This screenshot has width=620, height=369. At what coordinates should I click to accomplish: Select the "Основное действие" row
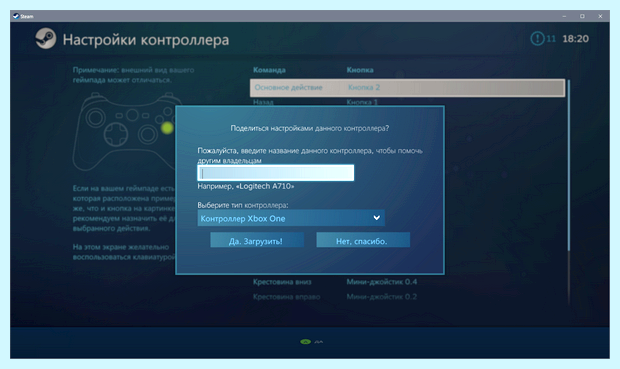click(x=407, y=87)
